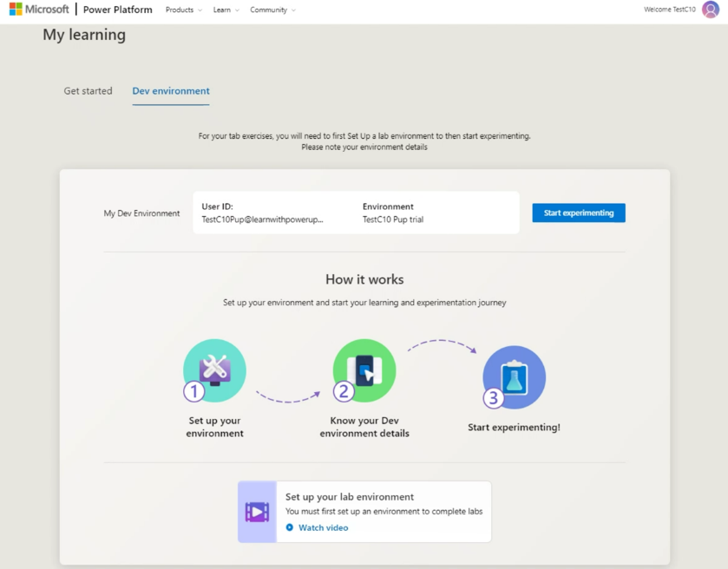The height and width of the screenshot is (569, 728).
Task: Switch to the Get started tab
Action: pos(87,90)
